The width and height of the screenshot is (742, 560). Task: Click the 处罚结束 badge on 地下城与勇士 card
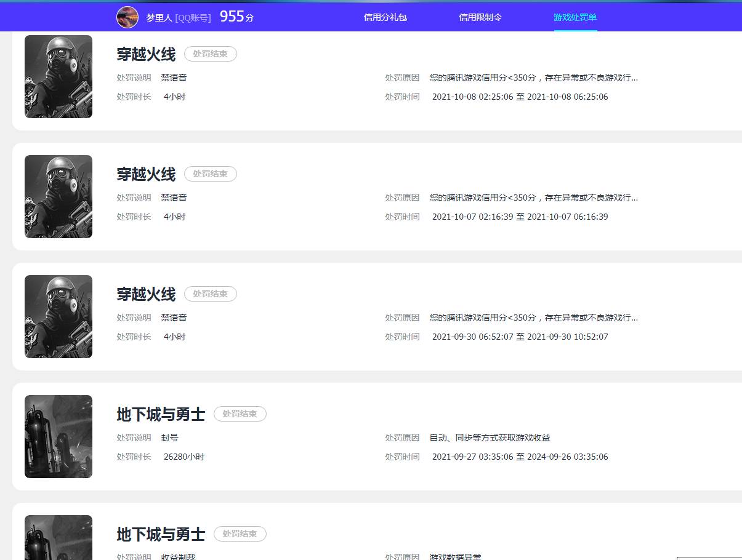coord(240,414)
